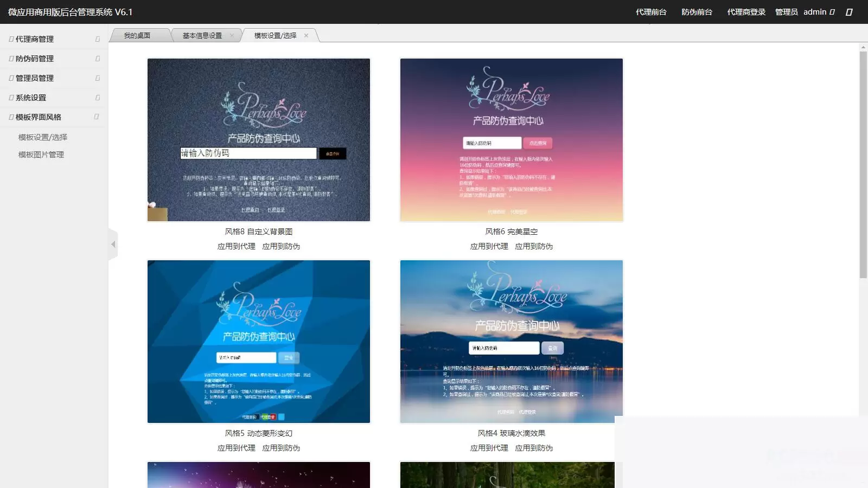The height and width of the screenshot is (488, 868).
Task: Expand the 系统设置 sidebar menu
Action: tap(54, 98)
